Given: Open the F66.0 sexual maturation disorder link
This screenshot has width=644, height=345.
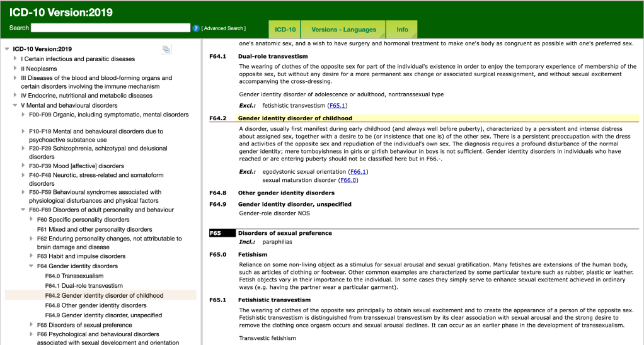Looking at the screenshot, I should pyautogui.click(x=348, y=180).
